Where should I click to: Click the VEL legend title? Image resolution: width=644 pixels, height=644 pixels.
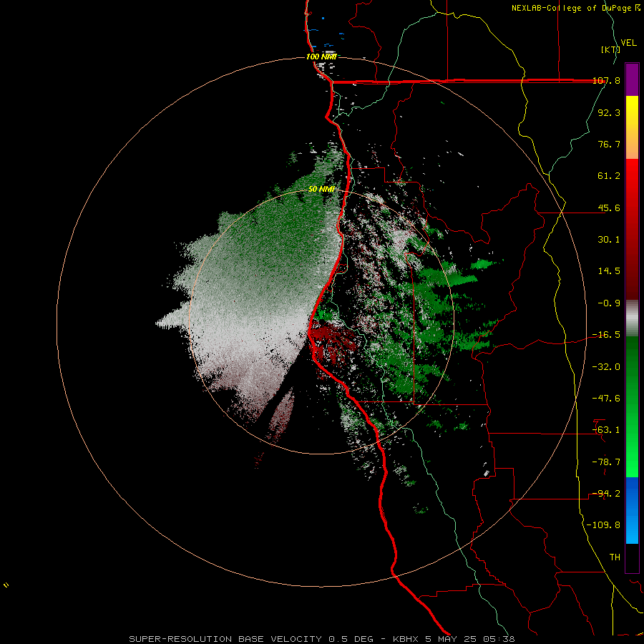pyautogui.click(x=629, y=43)
